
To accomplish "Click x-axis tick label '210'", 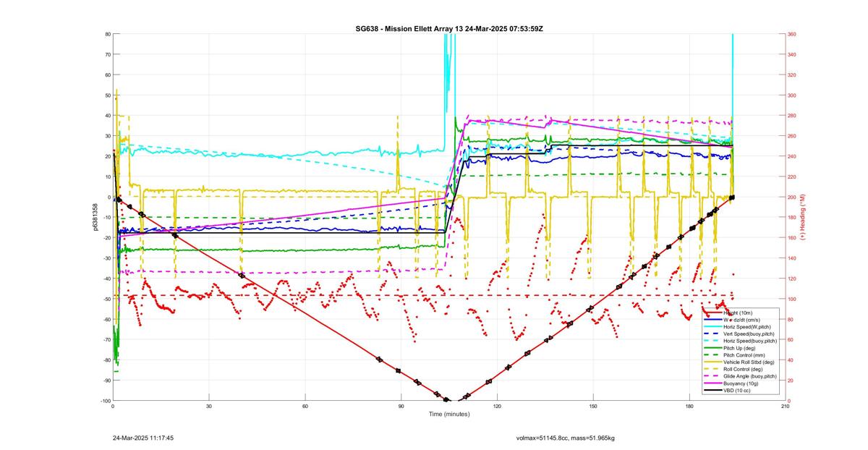I will click(785, 406).
